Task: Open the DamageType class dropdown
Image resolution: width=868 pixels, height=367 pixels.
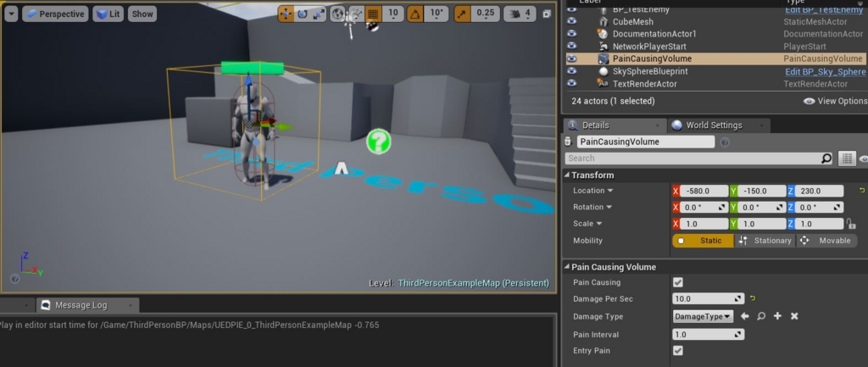Action: 703,317
